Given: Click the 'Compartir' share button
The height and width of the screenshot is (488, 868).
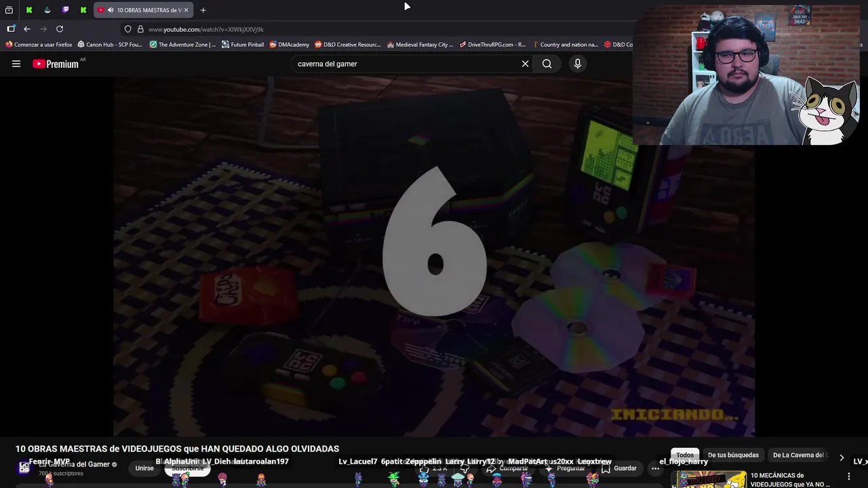Looking at the screenshot, I should click(x=507, y=468).
